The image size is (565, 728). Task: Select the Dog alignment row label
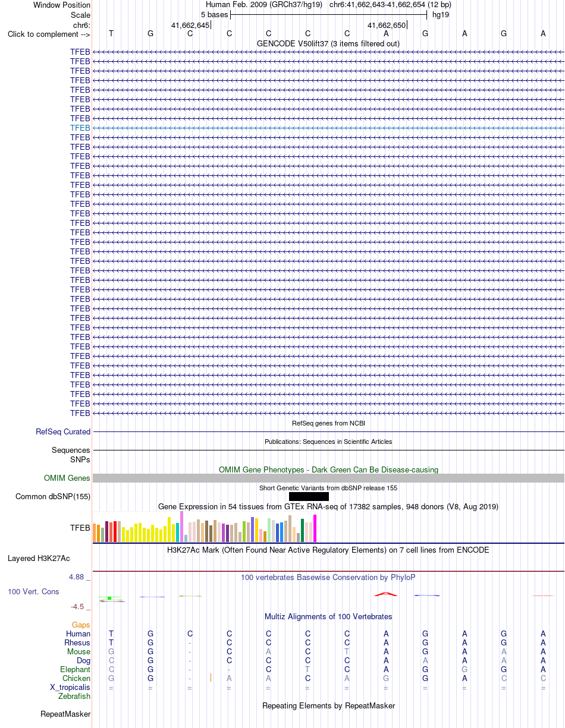pyautogui.click(x=83, y=661)
